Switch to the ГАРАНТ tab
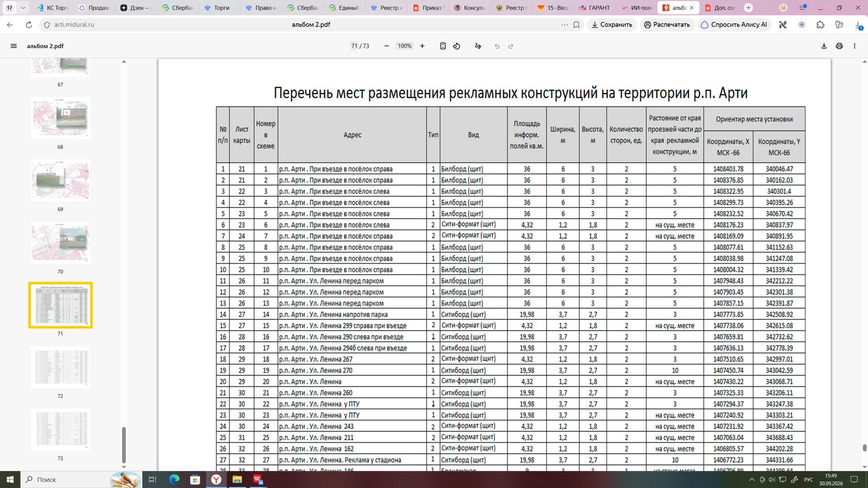The width and height of the screenshot is (868, 488). [594, 8]
